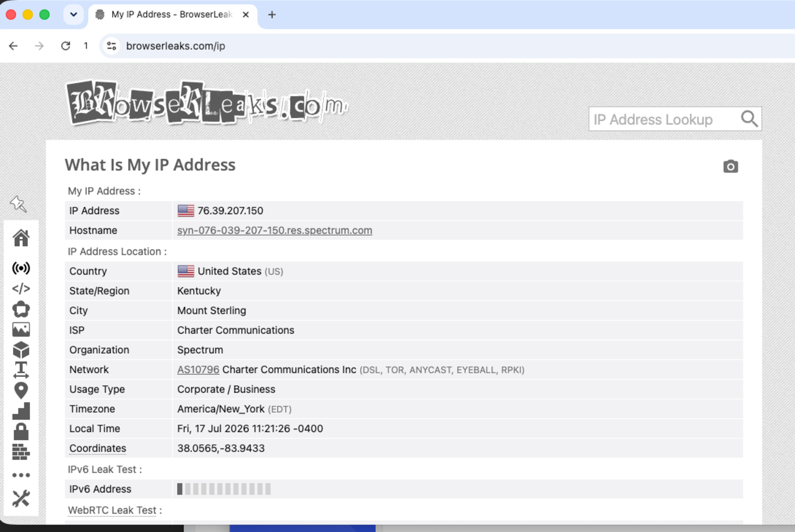Go forward with browser forward arrow
The image size is (795, 532).
pyautogui.click(x=39, y=46)
